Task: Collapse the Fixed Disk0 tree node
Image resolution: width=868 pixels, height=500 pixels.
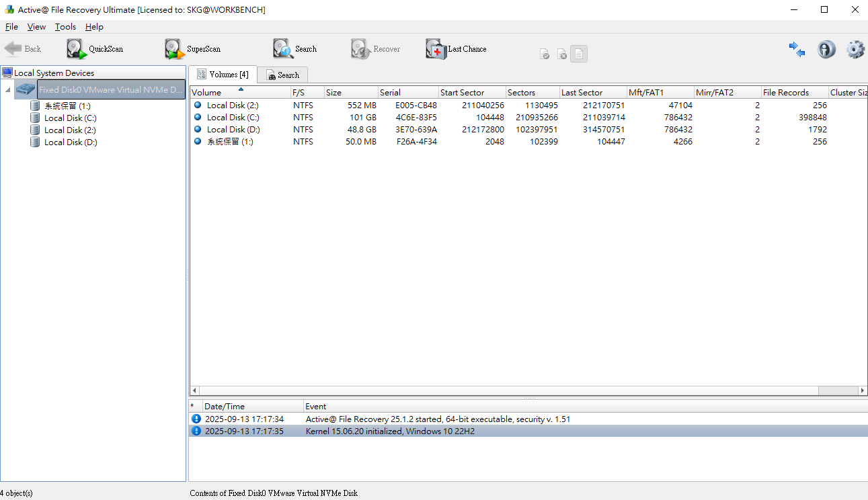Action: click(x=7, y=90)
